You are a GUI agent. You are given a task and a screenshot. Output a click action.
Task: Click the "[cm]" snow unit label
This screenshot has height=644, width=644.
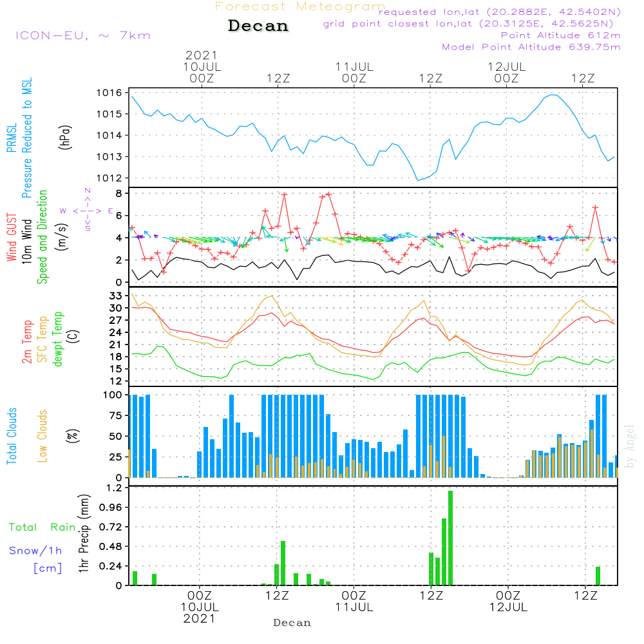(x=48, y=569)
